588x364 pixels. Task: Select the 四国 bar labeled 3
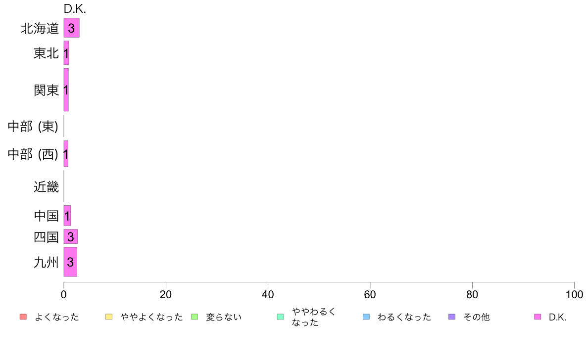pyautogui.click(x=70, y=236)
